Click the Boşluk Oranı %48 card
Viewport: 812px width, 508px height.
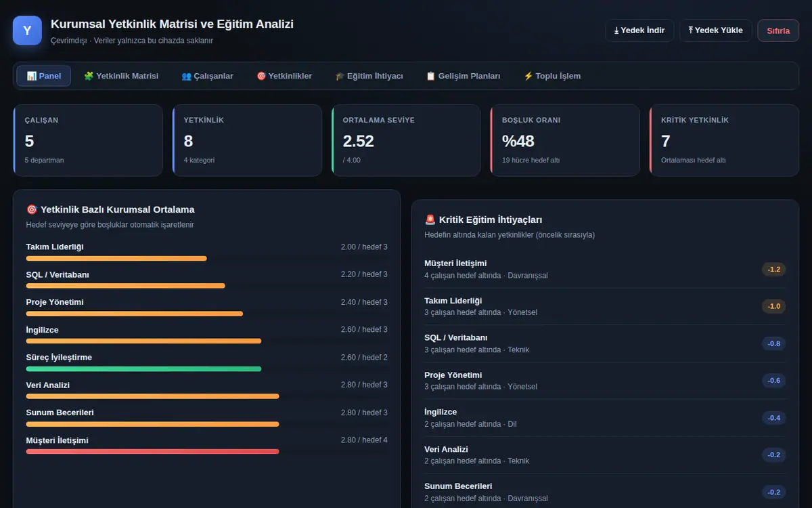click(x=565, y=140)
